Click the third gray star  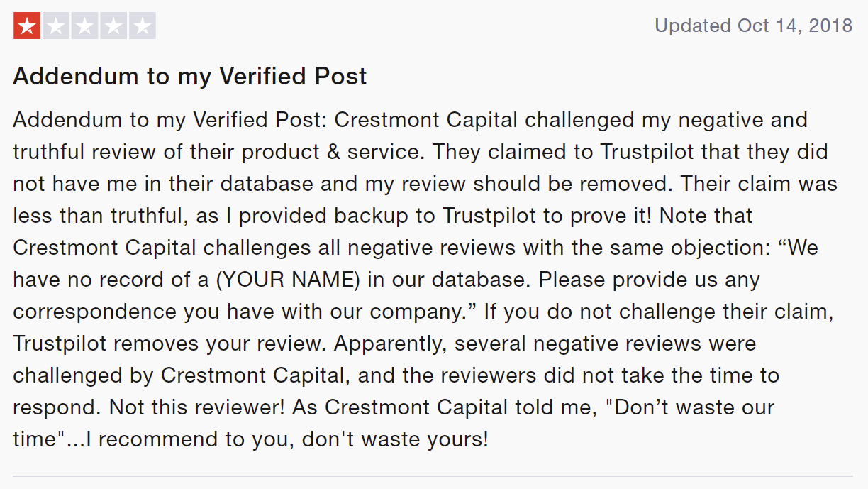(85, 26)
